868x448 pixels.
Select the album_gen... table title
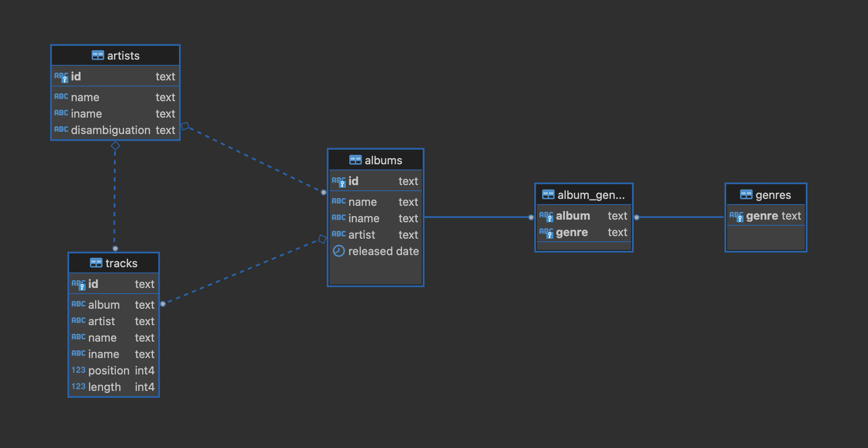coord(591,195)
